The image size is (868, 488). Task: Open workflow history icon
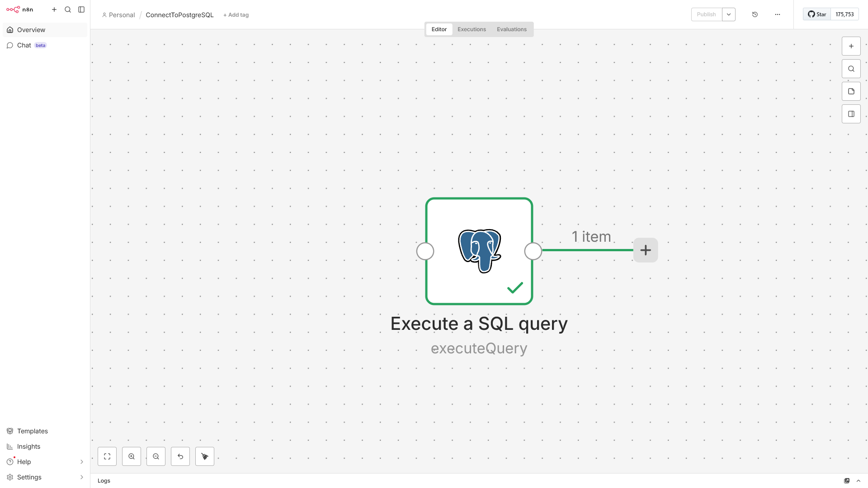point(755,14)
